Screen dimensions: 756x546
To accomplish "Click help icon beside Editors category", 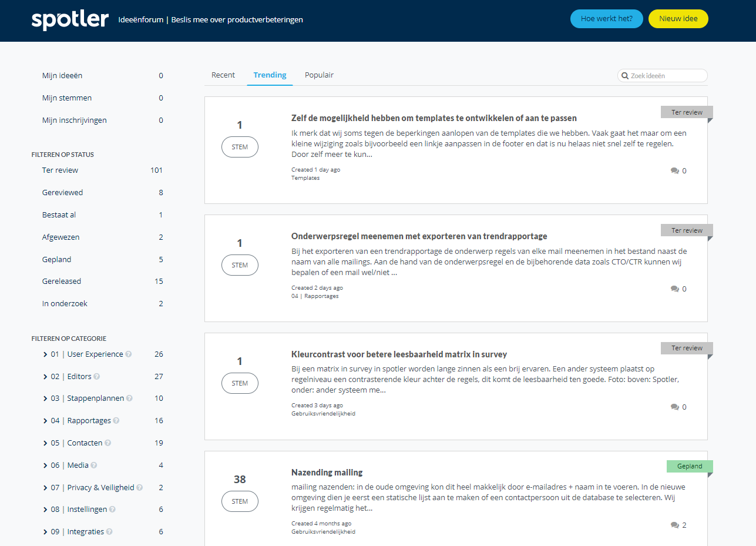I will 97,377.
